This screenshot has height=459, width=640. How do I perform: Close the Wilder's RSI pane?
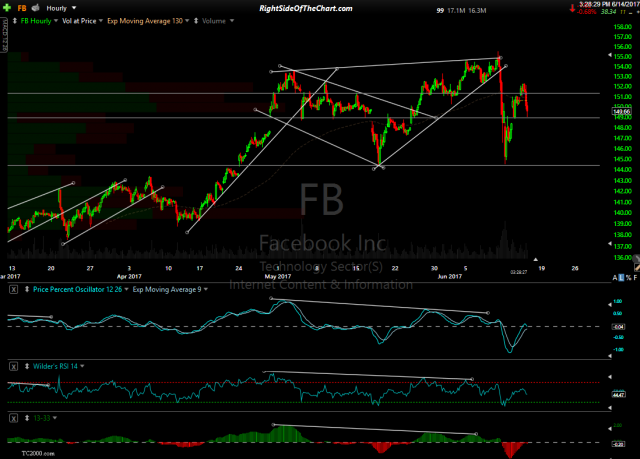point(13,366)
